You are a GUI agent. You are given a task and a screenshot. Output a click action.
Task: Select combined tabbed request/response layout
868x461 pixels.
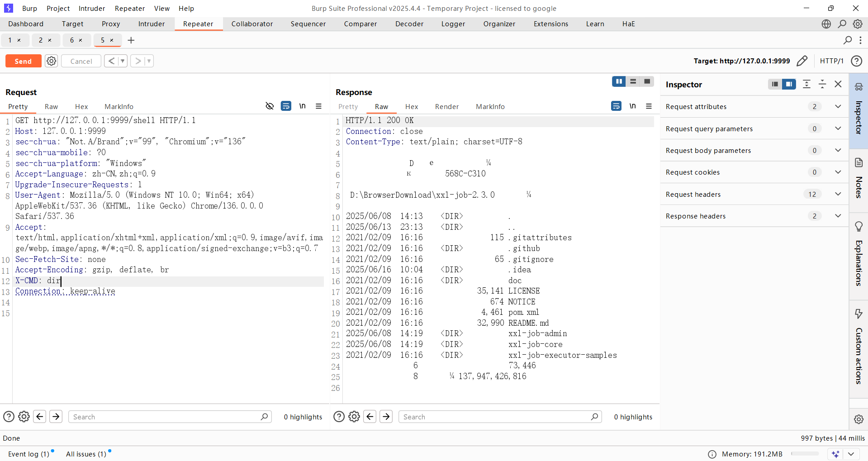647,81
